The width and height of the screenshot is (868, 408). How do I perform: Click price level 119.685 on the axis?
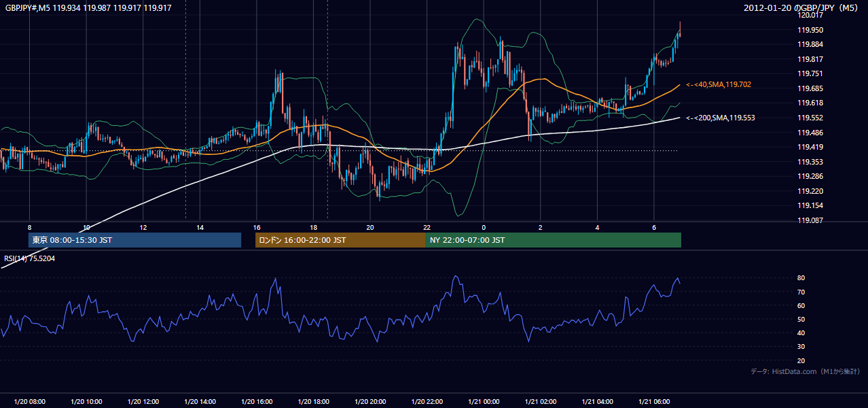pyautogui.click(x=810, y=88)
